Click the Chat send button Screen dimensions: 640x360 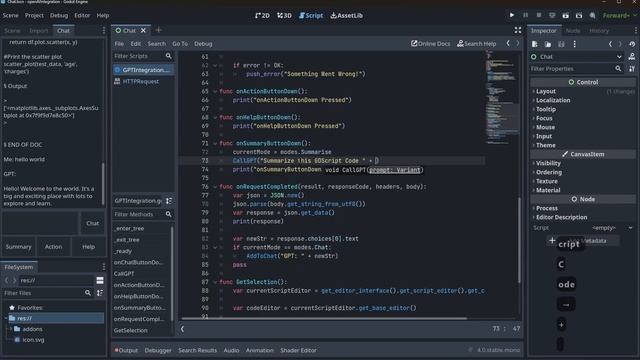coord(93,223)
